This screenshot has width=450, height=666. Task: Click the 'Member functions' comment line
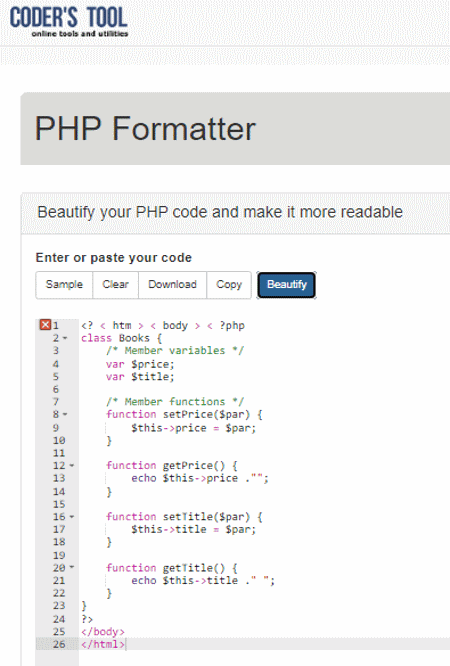point(175,401)
